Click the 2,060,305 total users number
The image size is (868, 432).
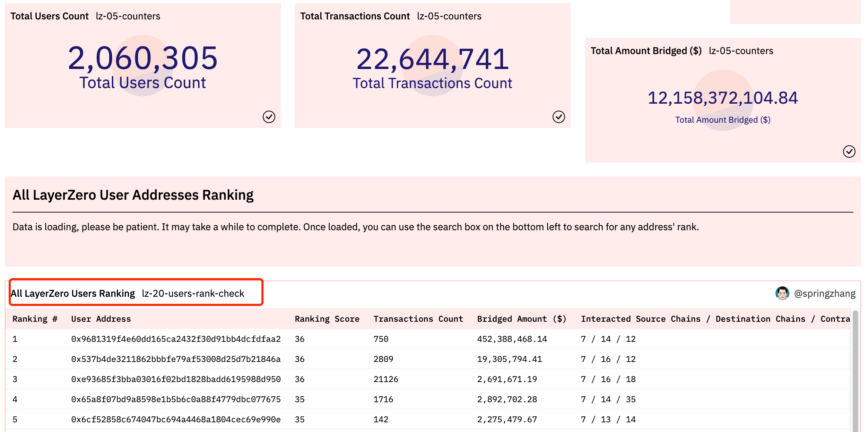[x=142, y=58]
